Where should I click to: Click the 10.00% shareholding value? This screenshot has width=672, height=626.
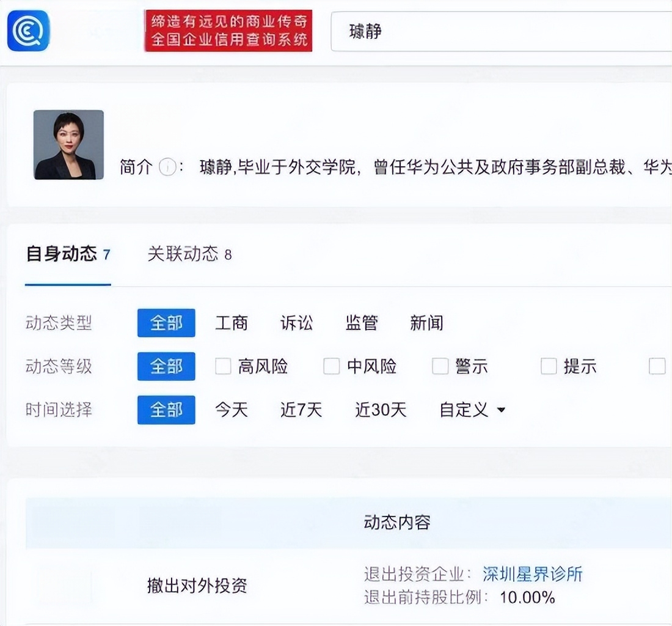[x=527, y=597]
